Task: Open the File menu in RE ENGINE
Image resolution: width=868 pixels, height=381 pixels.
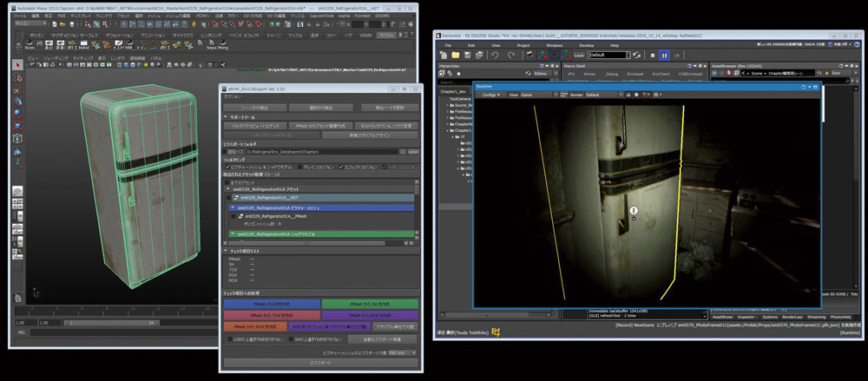Action: pos(448,45)
